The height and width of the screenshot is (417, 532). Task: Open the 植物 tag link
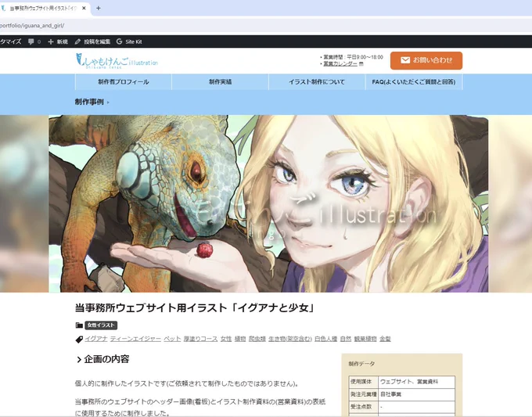pyautogui.click(x=240, y=339)
